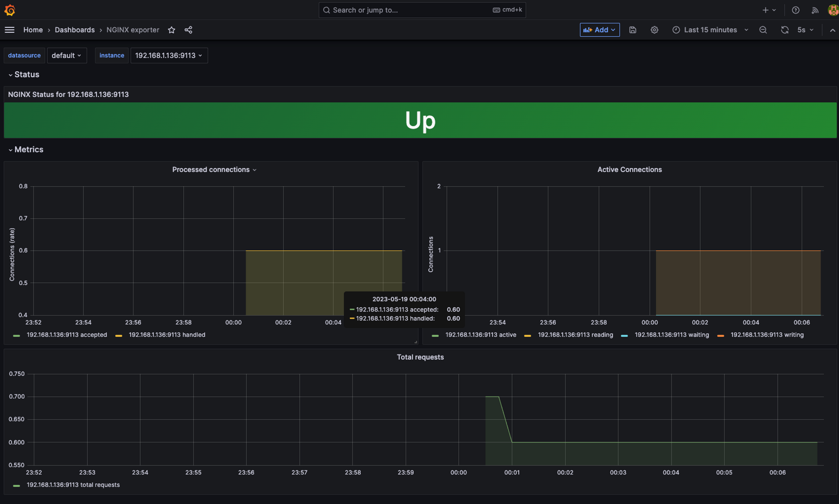This screenshot has width=839, height=504.
Task: Toggle the total requests legend
Action: (x=73, y=485)
